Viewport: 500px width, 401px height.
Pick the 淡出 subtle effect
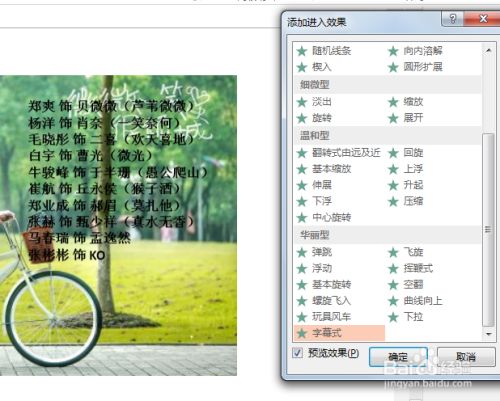[x=314, y=102]
